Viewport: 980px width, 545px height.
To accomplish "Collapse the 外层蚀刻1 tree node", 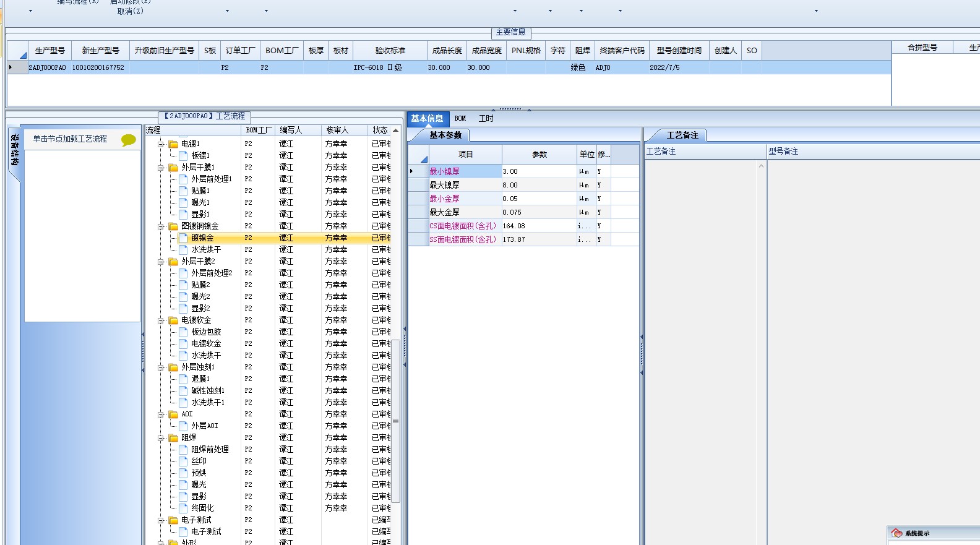I will [161, 367].
